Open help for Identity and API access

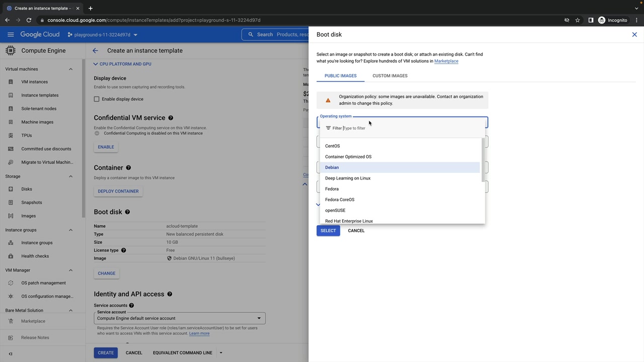(x=170, y=294)
